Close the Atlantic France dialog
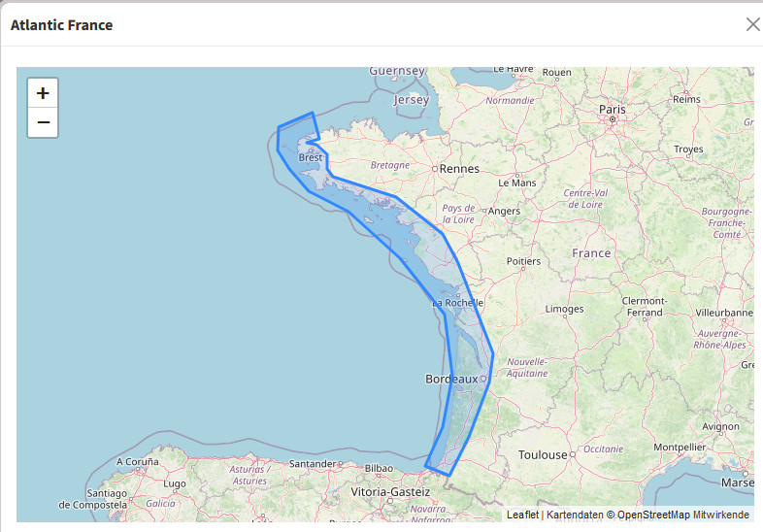 [x=752, y=24]
